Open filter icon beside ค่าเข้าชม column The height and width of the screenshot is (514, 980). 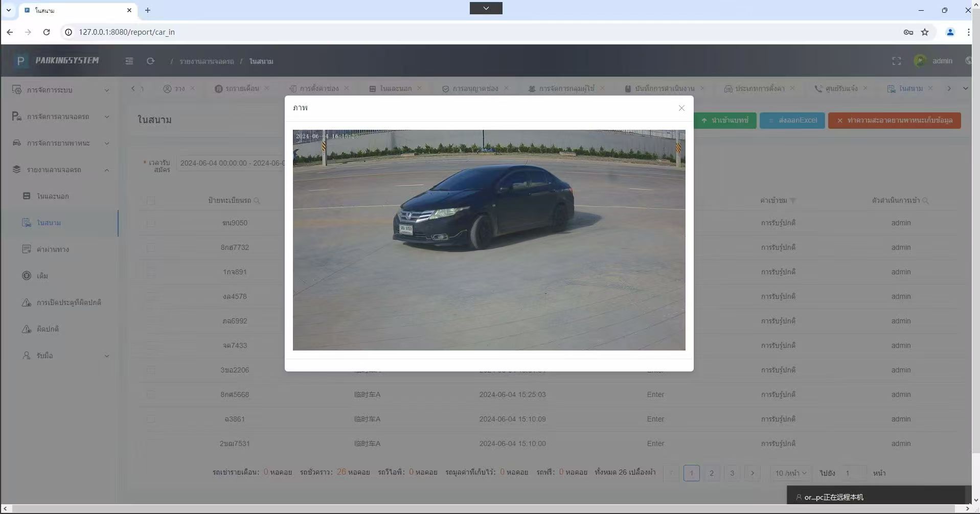pyautogui.click(x=792, y=201)
